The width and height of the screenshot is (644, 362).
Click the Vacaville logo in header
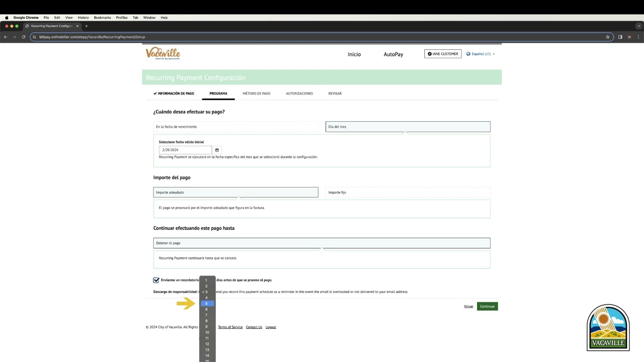point(163,53)
